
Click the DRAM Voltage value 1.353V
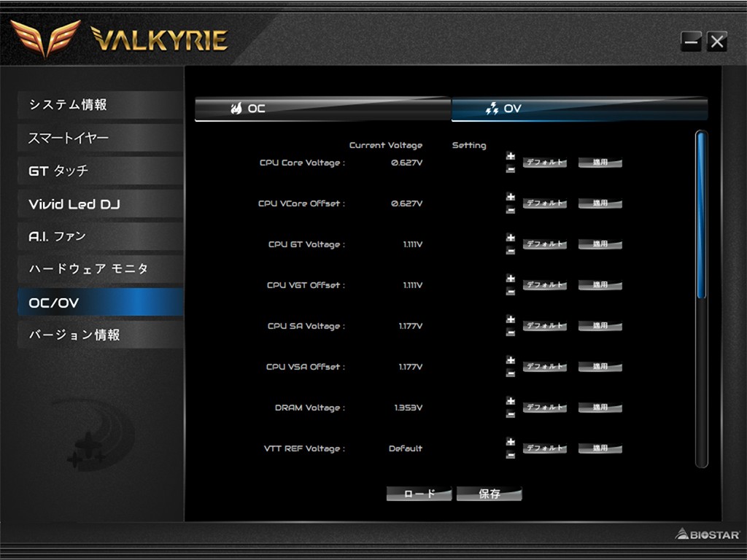click(x=409, y=408)
